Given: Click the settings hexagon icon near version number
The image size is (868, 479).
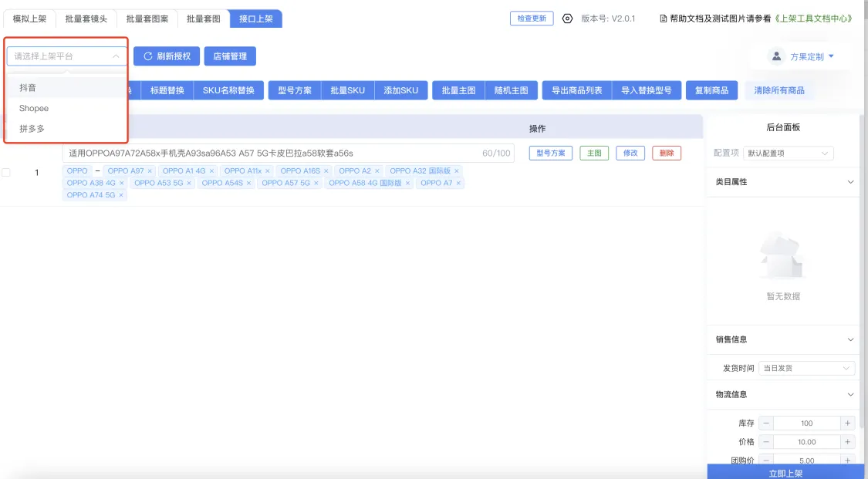Looking at the screenshot, I should [x=567, y=19].
